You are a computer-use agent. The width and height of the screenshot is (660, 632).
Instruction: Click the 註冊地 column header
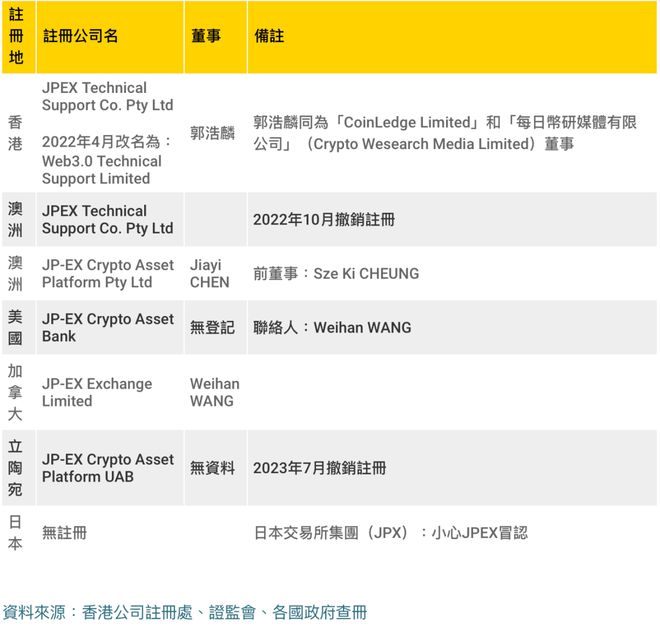coord(19,37)
